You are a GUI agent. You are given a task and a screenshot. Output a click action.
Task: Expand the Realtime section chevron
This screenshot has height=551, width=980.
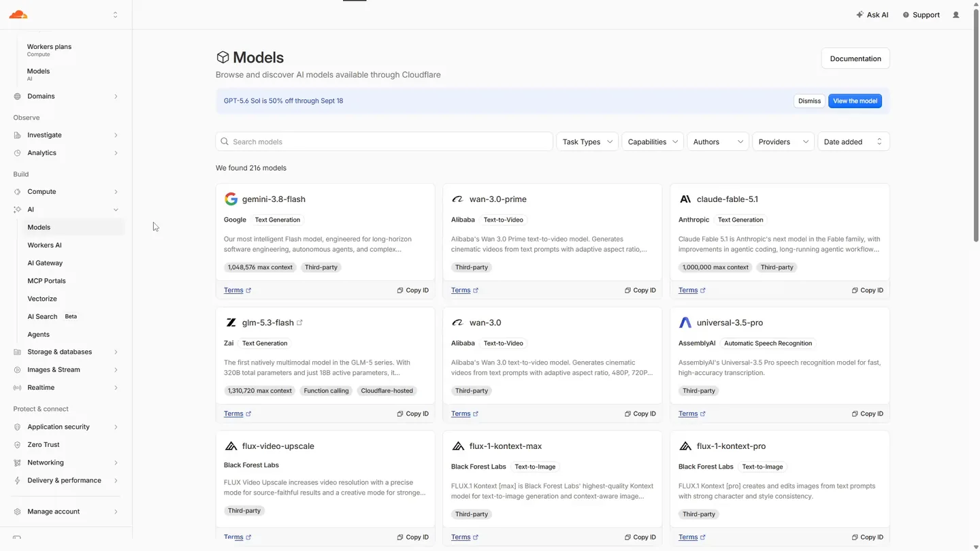pyautogui.click(x=116, y=388)
